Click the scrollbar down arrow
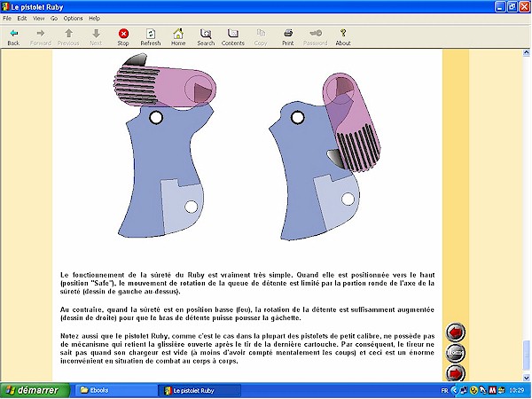Screen dimensions: 532x399 [x=526, y=378]
